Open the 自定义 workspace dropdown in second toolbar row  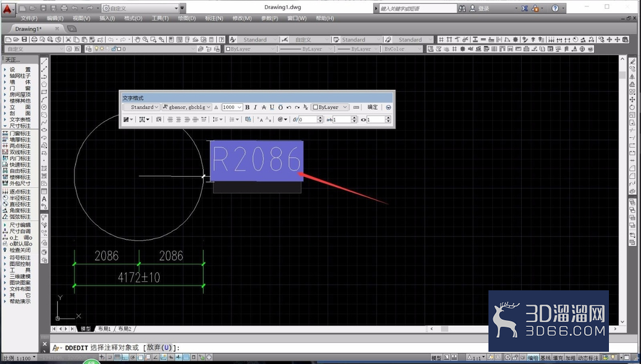tap(35, 49)
